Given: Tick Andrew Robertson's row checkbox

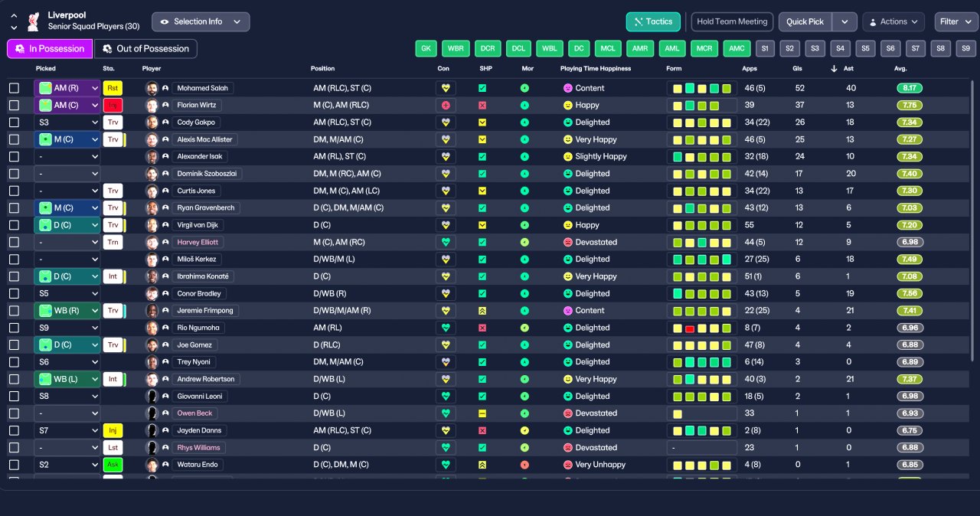Looking at the screenshot, I should click(14, 379).
